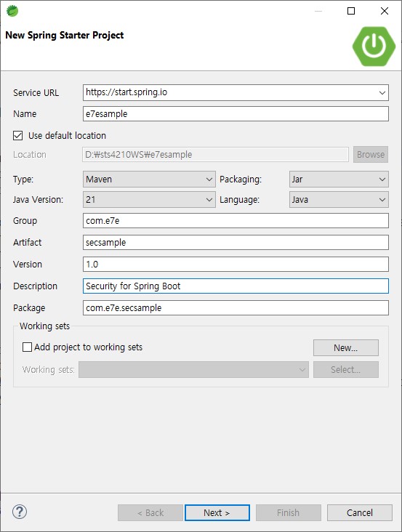Close the dialog with the X button
The height and width of the screenshot is (532, 402).
point(385,11)
